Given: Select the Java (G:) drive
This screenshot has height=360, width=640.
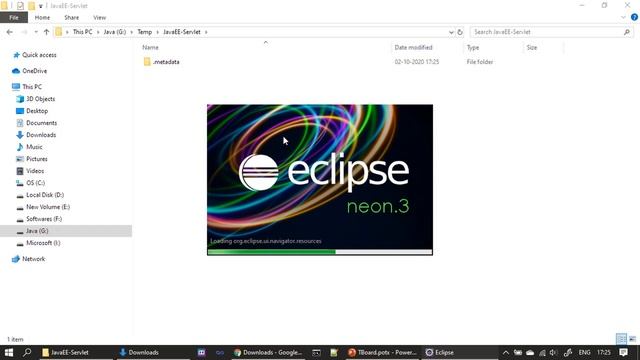Looking at the screenshot, I should [37, 231].
